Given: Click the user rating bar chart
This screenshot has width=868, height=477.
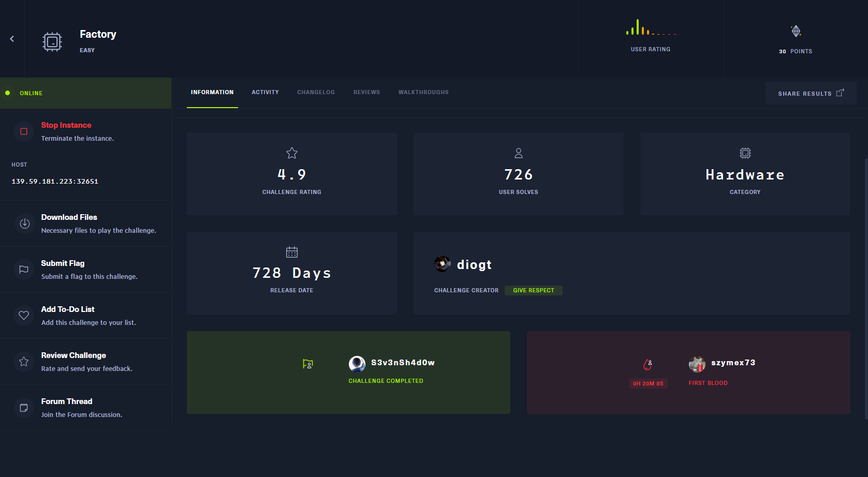Looking at the screenshot, I should [x=651, y=27].
